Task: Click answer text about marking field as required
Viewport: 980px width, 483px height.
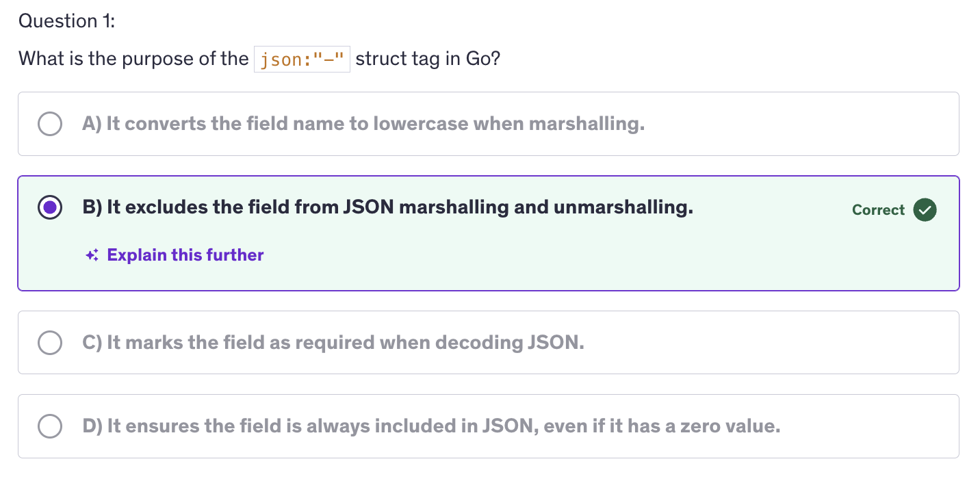Action: (x=333, y=342)
